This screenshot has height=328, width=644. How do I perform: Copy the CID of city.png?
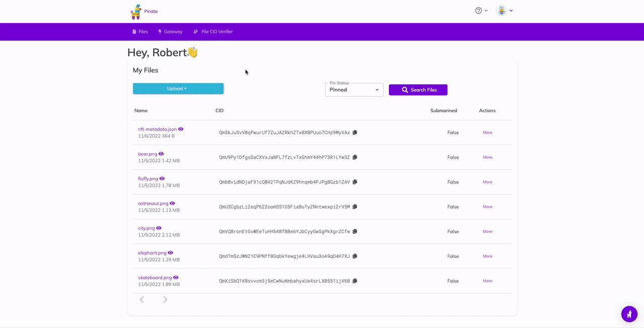(x=355, y=231)
